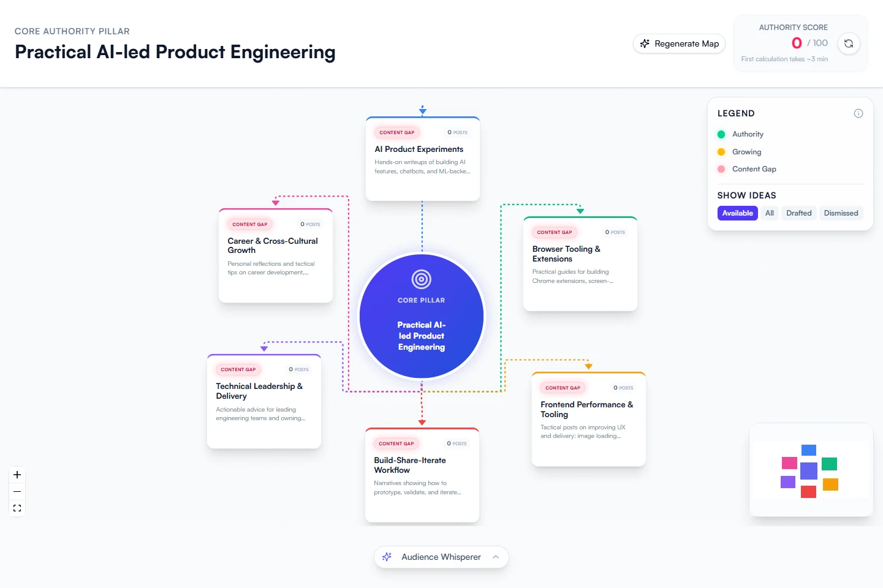
Task: Select the Practical AI-led Product Engineering core circle
Action: pos(422,316)
